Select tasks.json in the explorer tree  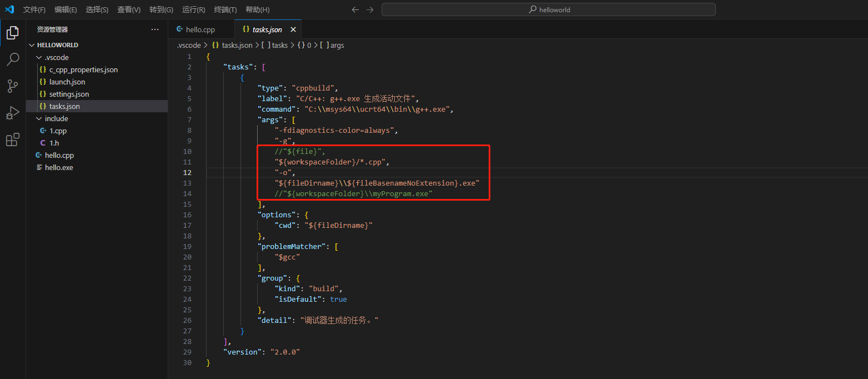click(x=97, y=106)
